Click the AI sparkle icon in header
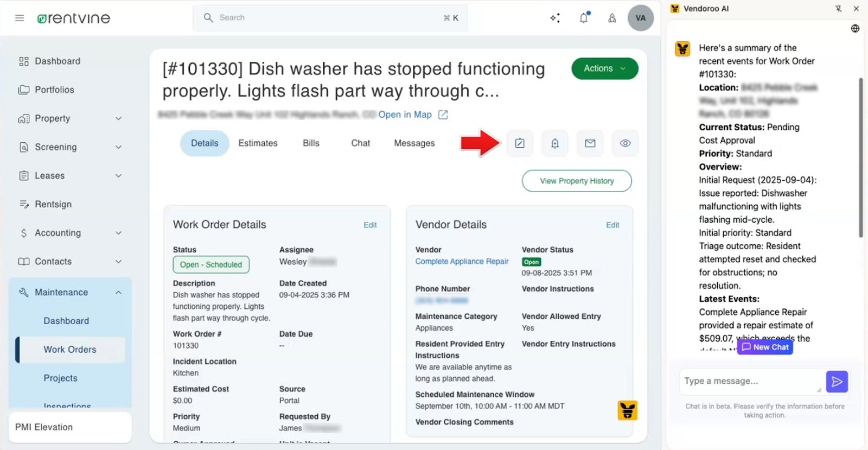The width and height of the screenshot is (868, 450). point(555,18)
